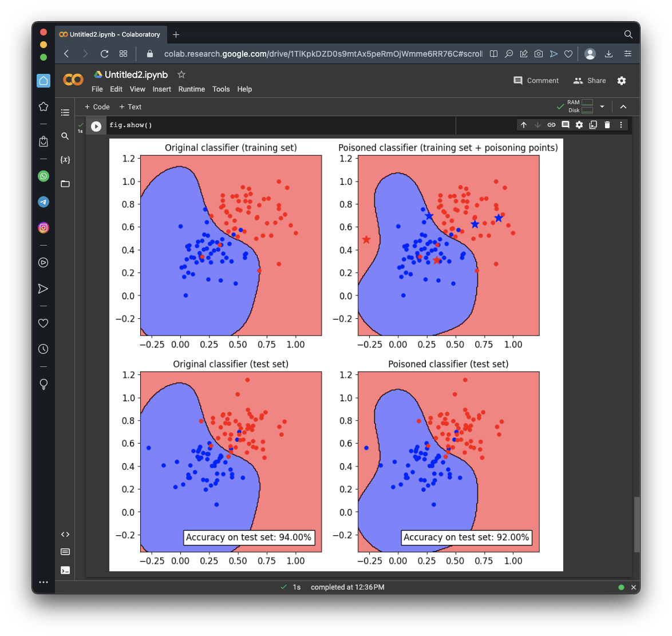
Task: Click the Share button
Action: pyautogui.click(x=590, y=81)
